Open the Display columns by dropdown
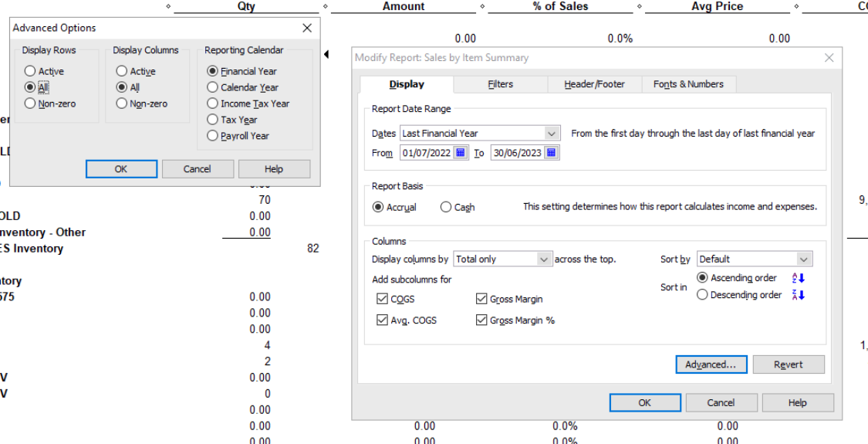 pos(545,259)
